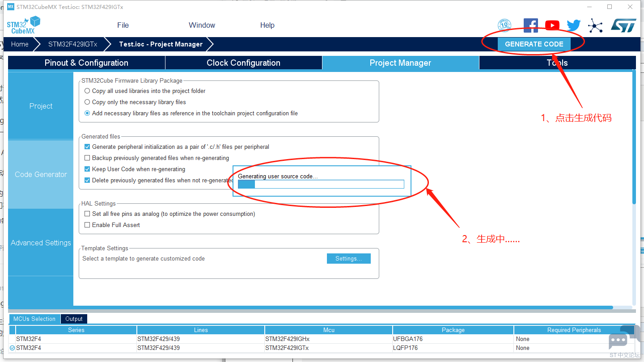The width and height of the screenshot is (644, 362).
Task: Click the template Settings... button
Action: click(x=349, y=258)
